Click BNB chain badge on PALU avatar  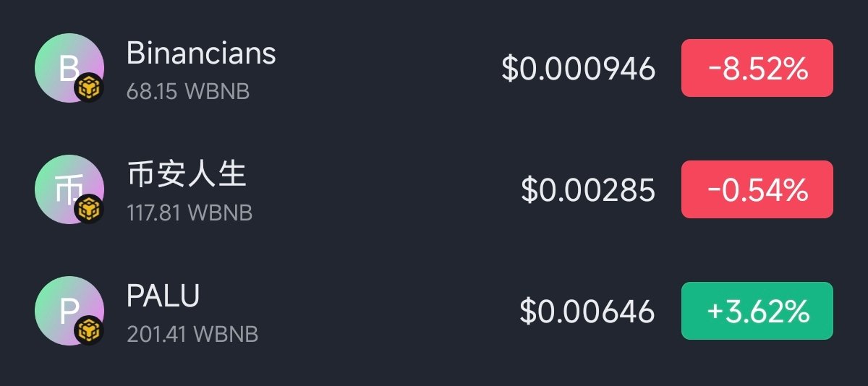(x=90, y=331)
